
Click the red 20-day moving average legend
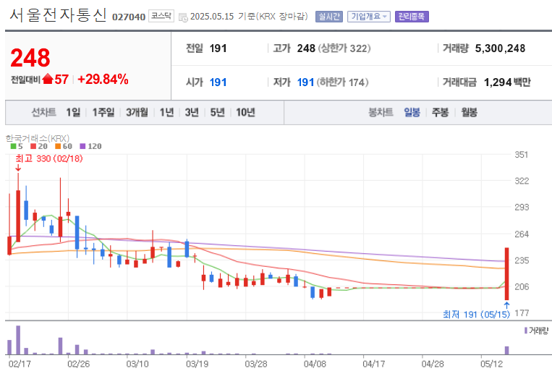39,146
